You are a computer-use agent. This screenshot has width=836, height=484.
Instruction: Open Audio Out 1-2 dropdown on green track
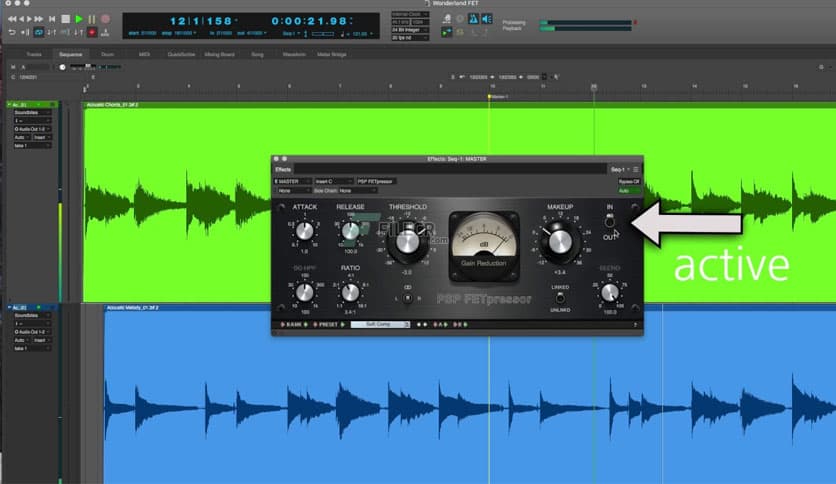click(x=32, y=129)
